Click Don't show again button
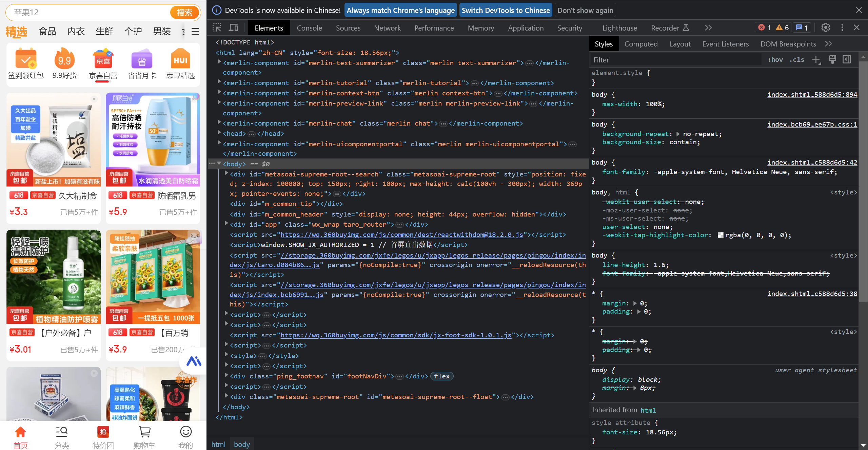Image resolution: width=868 pixels, height=450 pixels. tap(585, 10)
